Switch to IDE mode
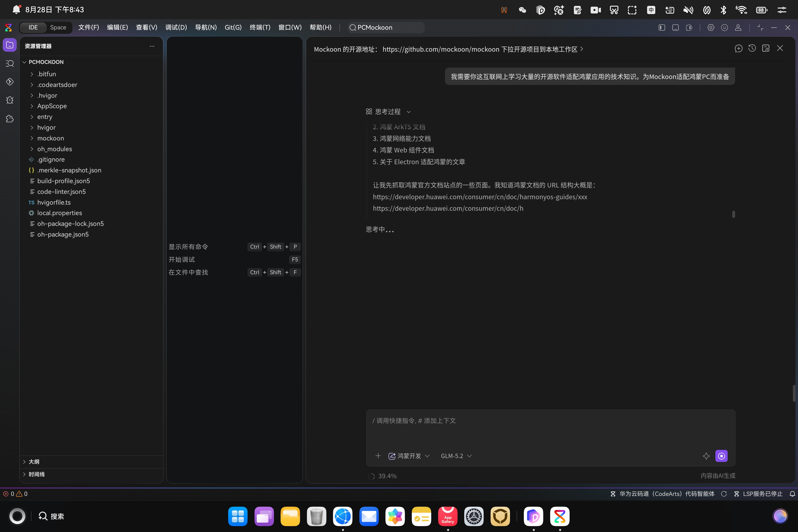 coord(33,27)
